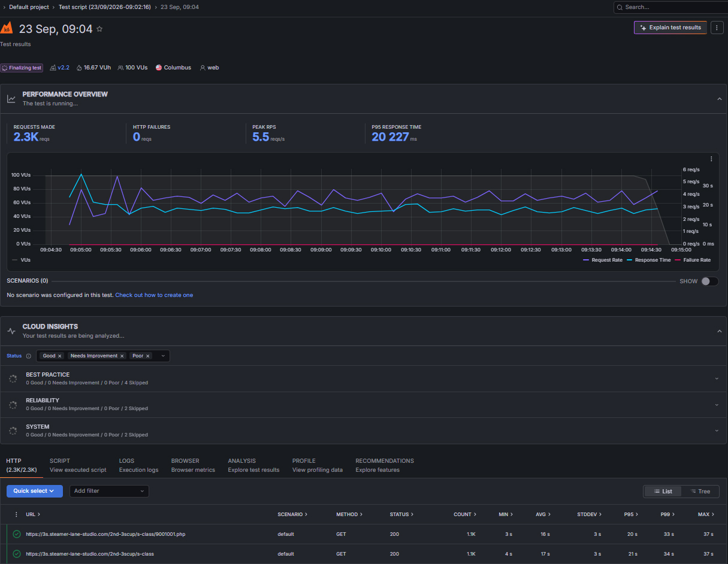
Task: Open the table column options kebab menu
Action: point(16,514)
